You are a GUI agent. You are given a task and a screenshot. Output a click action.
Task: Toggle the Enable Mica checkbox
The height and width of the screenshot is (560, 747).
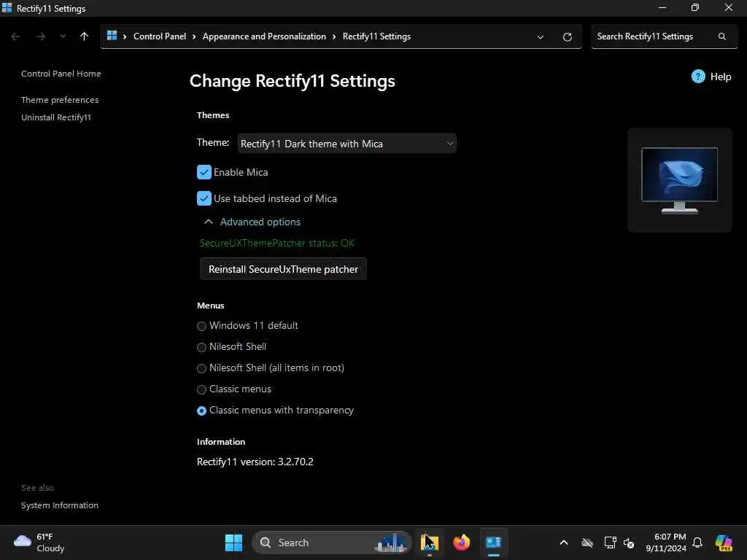click(x=204, y=172)
